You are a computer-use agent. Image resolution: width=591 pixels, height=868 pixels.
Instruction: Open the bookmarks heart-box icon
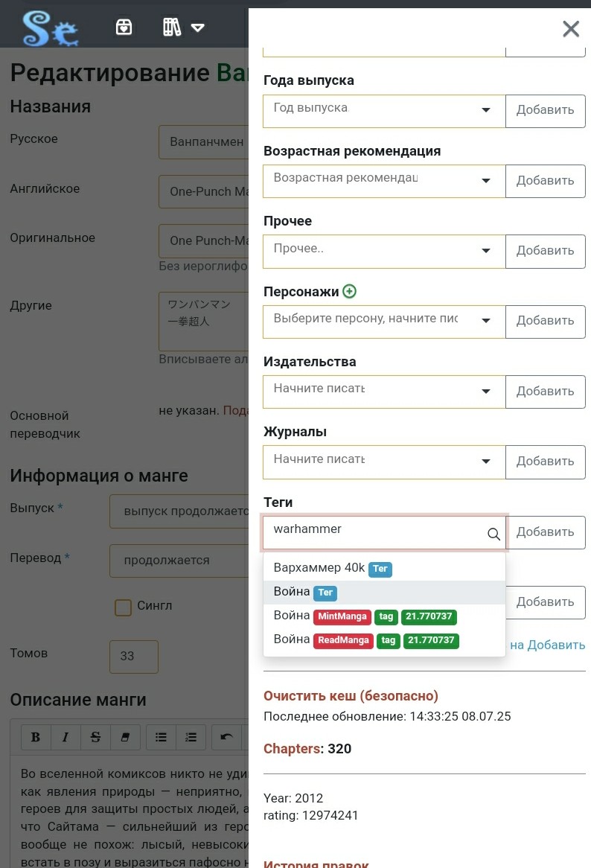pyautogui.click(x=124, y=27)
